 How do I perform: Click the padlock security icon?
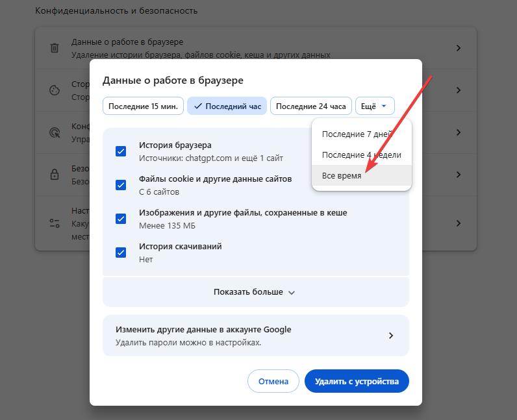pos(55,175)
